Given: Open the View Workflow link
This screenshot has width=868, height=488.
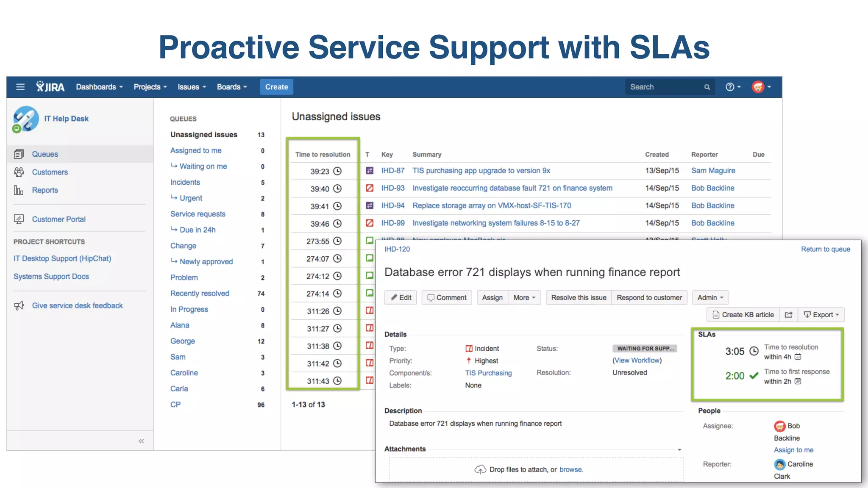Looking at the screenshot, I should click(637, 360).
